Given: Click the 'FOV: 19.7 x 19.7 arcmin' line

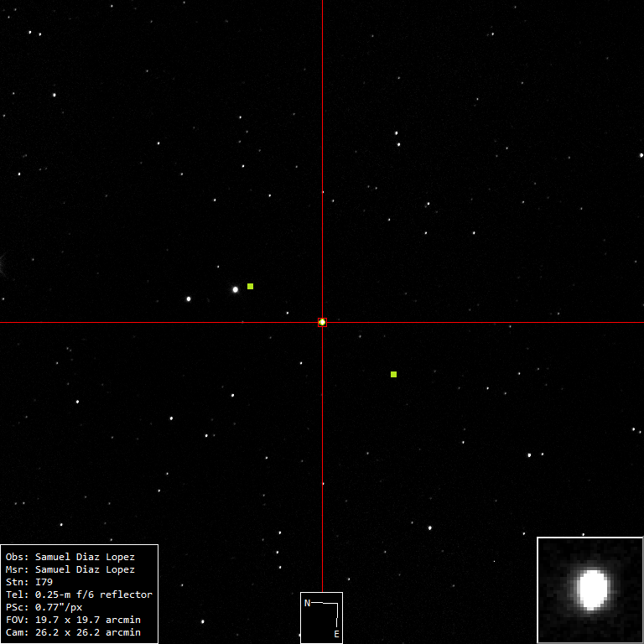Looking at the screenshot, I should (73, 620).
